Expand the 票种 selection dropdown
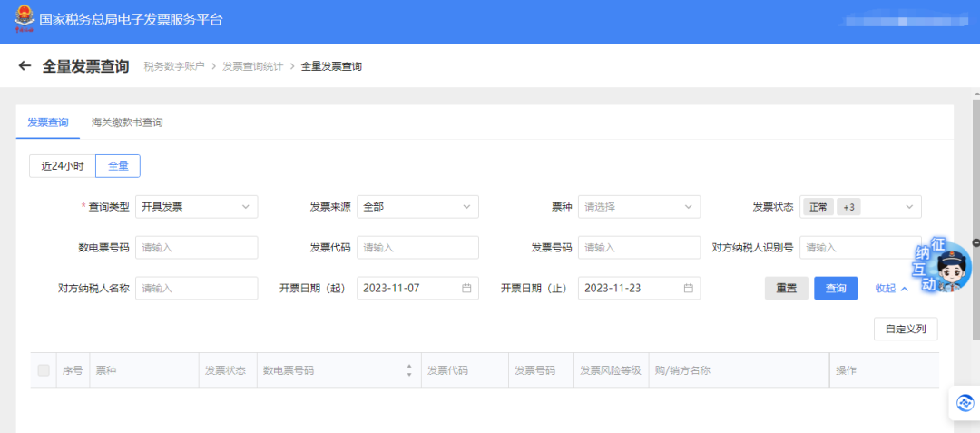 [x=639, y=207]
